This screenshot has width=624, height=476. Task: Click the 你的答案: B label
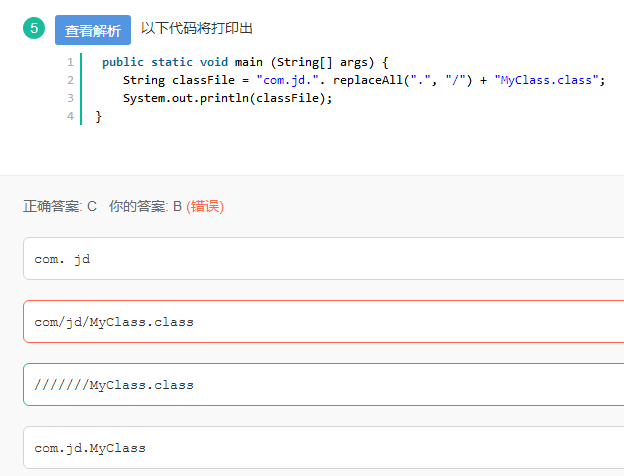click(x=145, y=207)
